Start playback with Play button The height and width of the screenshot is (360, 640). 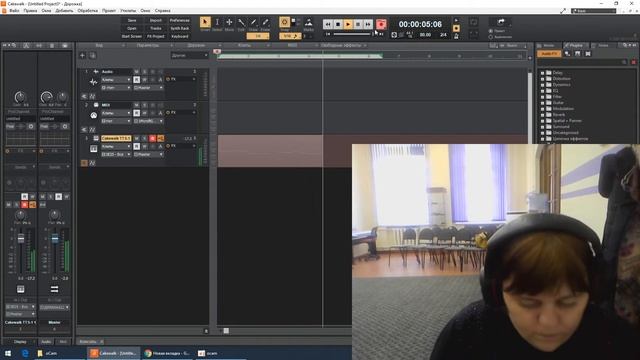tap(348, 24)
